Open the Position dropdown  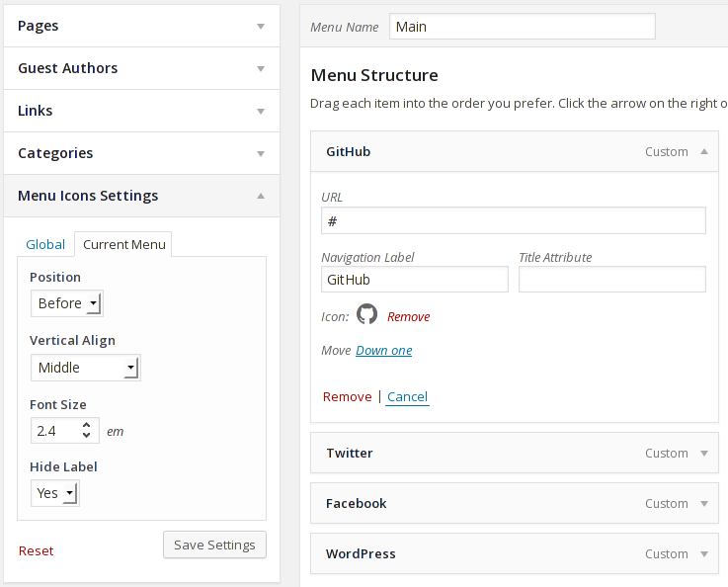tap(67, 303)
